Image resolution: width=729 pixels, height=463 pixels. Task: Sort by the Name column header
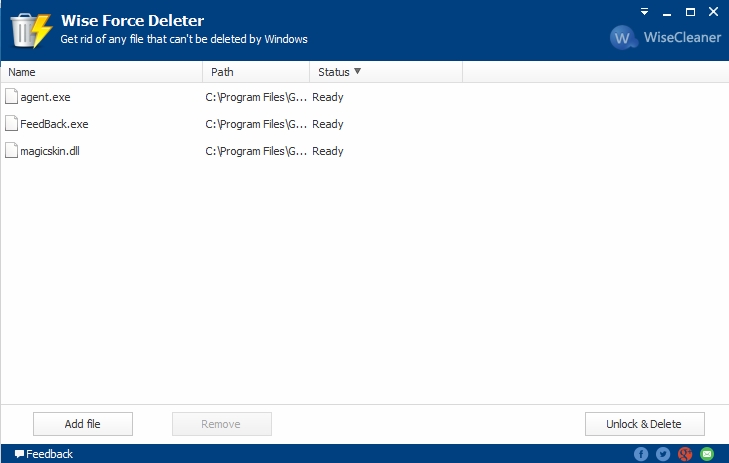102,72
